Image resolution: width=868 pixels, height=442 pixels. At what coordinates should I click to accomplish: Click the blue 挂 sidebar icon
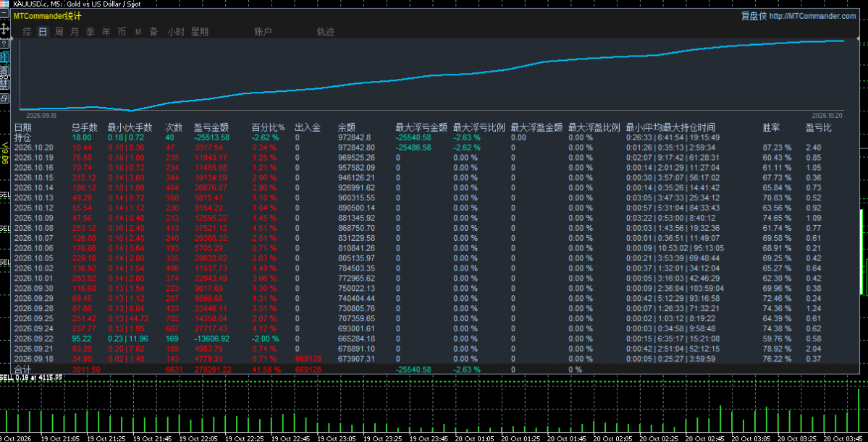pyautogui.click(x=4, y=57)
